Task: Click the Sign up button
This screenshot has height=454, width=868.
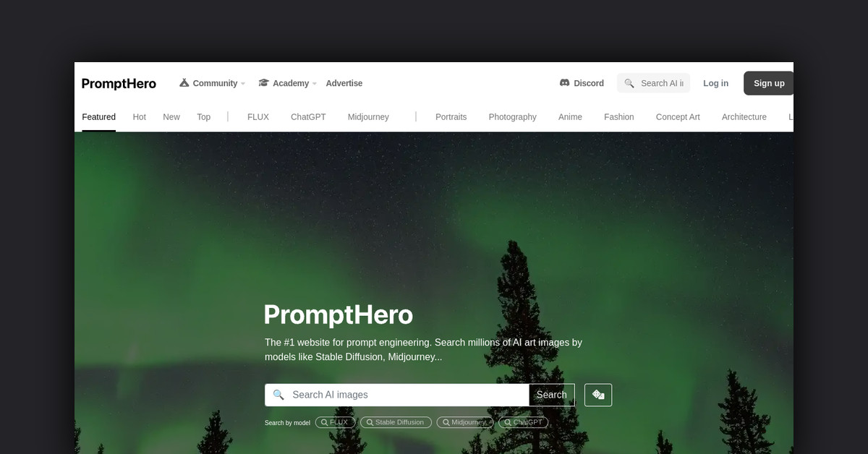Action: (x=769, y=83)
